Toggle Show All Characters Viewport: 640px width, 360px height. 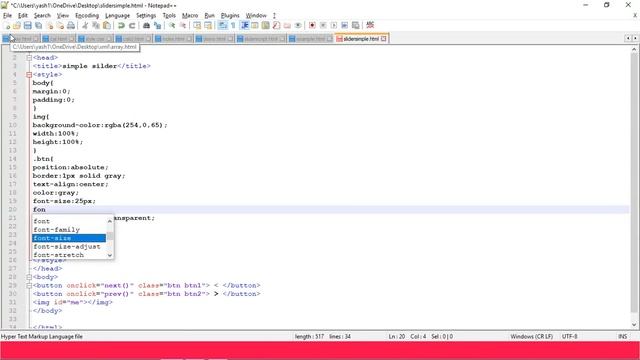click(x=233, y=25)
